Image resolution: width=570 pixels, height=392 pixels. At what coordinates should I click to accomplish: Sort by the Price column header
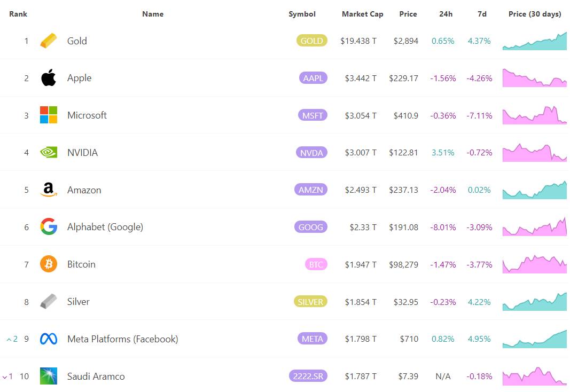(408, 14)
